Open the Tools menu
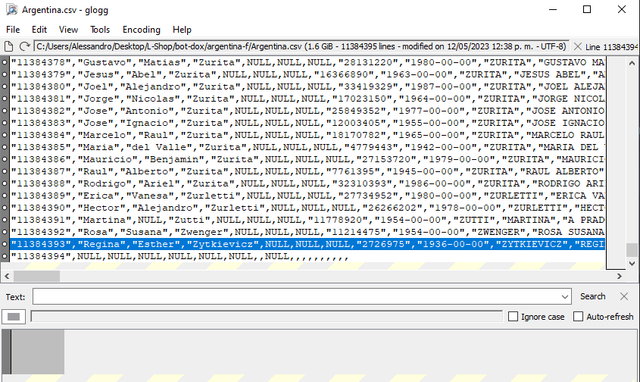Image resolution: width=640 pixels, height=382 pixels. click(100, 30)
